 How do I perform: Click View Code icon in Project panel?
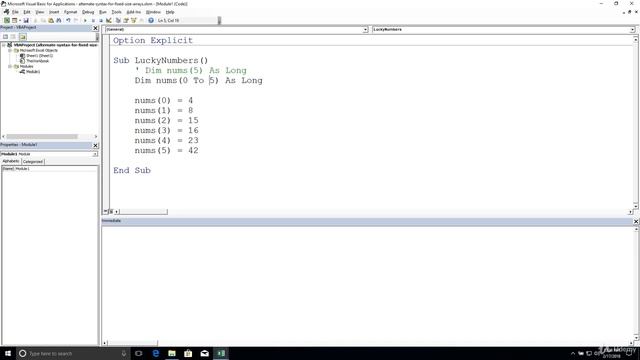pyautogui.click(x=6, y=37)
